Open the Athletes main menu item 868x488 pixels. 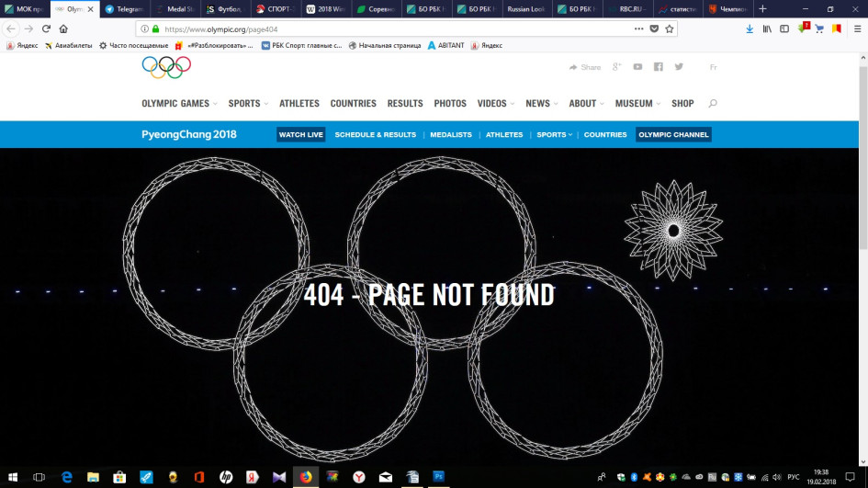pyautogui.click(x=299, y=104)
